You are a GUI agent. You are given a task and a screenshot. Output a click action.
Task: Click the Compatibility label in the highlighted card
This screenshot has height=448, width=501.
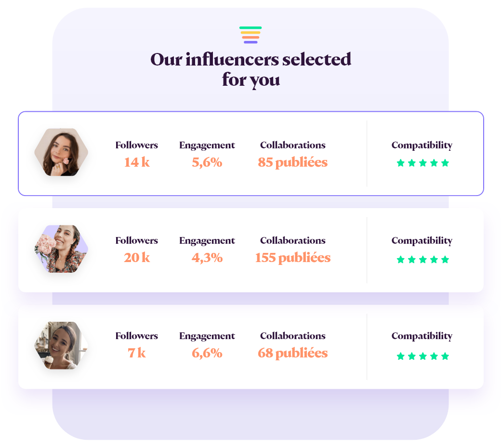(x=422, y=145)
